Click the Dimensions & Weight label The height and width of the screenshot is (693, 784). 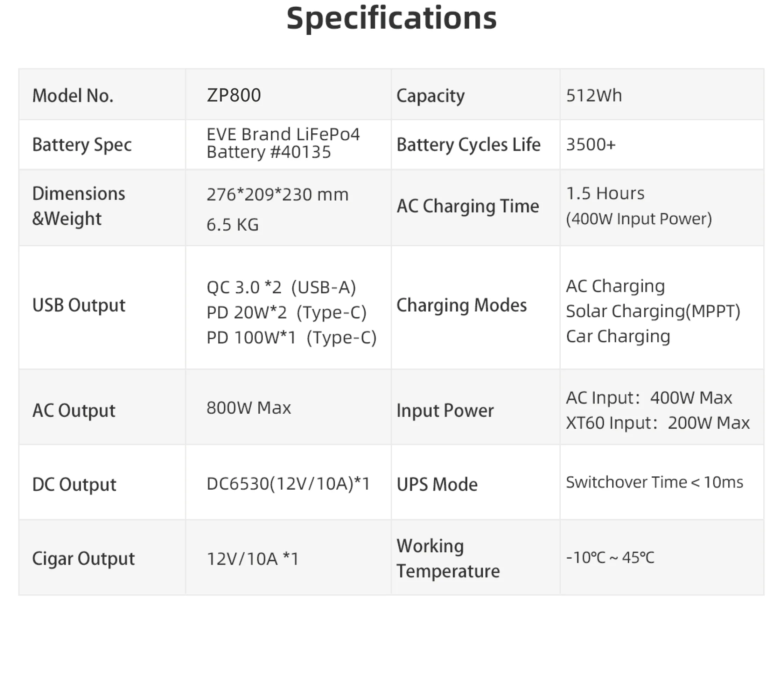pyautogui.click(x=78, y=206)
